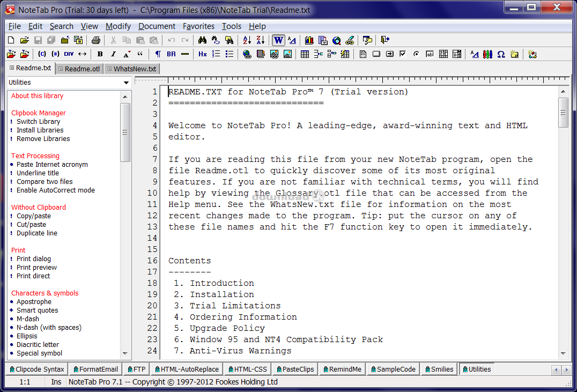Switch to the WhatsNew.txt tab

[x=132, y=69]
